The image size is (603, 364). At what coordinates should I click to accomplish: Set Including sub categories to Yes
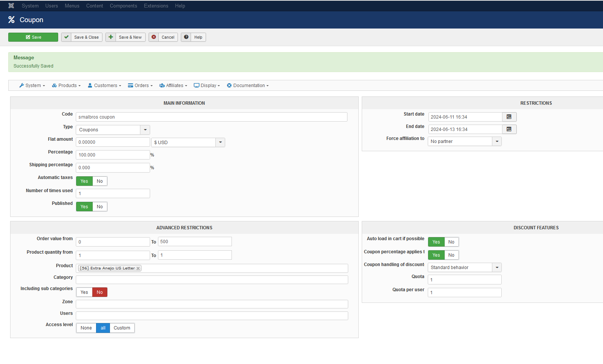84,292
